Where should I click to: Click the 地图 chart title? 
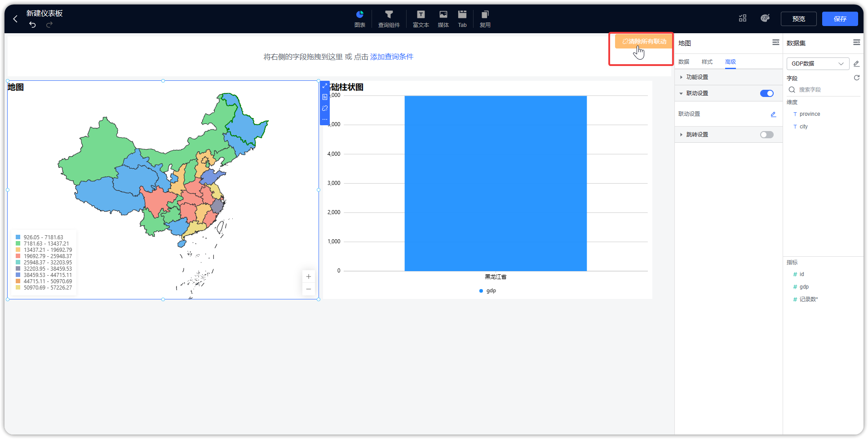click(x=16, y=87)
